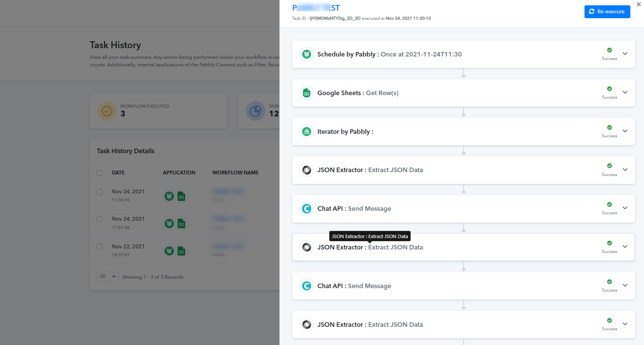Click the 'Task History Details' heading
This screenshot has height=345, width=644.
click(x=125, y=151)
